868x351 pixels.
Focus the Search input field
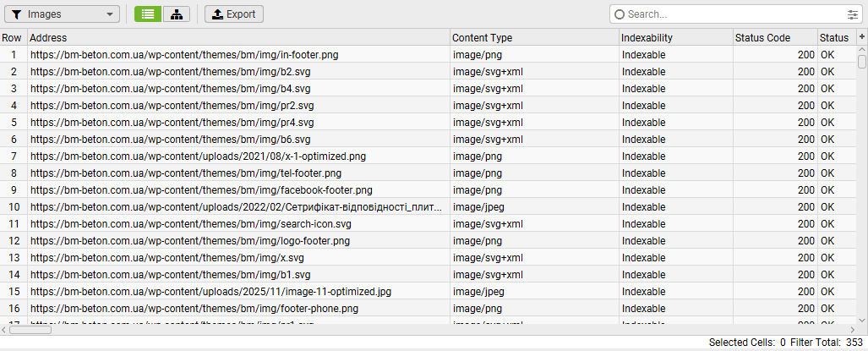(x=734, y=14)
